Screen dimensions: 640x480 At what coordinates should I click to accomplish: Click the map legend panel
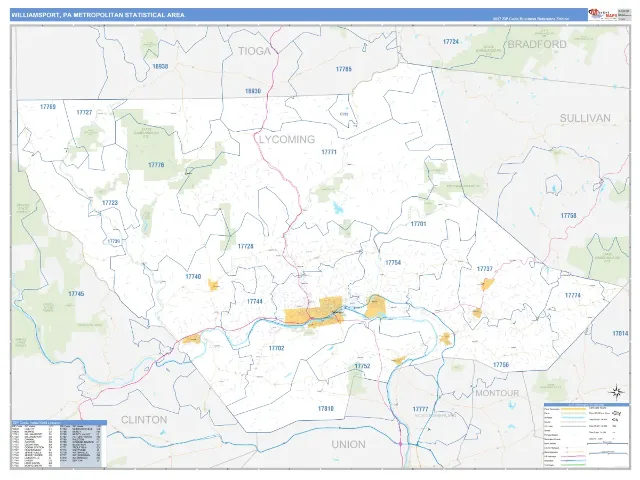[586, 436]
